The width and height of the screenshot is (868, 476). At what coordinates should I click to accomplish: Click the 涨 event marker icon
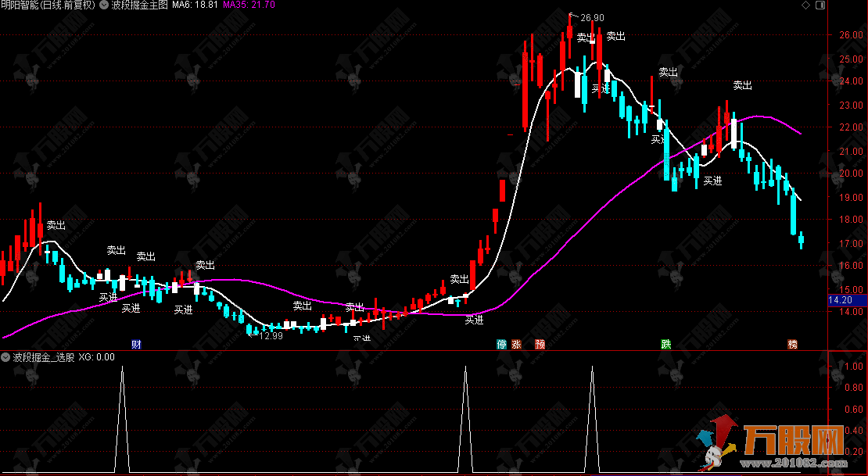coord(516,344)
